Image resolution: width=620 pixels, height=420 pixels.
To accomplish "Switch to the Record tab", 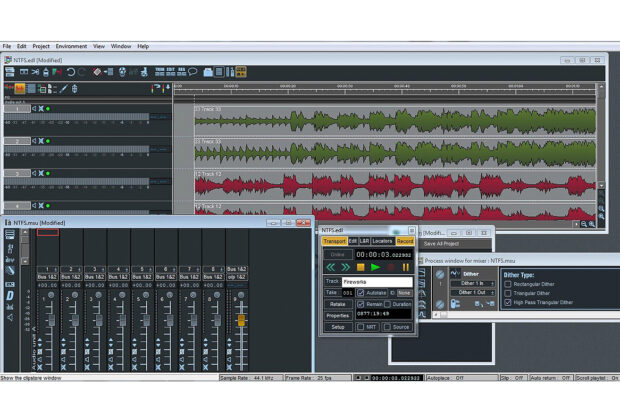I will point(405,241).
